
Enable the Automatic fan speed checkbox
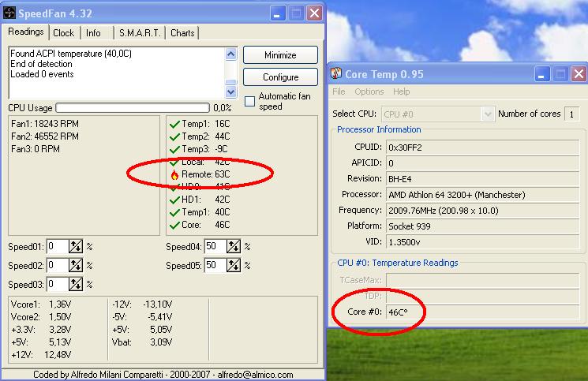point(249,101)
